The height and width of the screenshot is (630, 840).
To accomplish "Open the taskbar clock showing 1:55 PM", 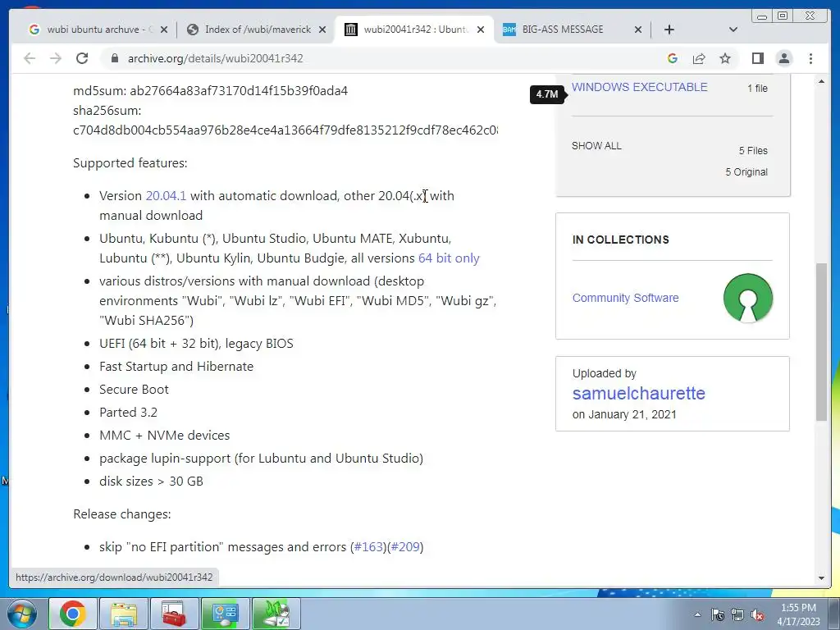I will click(x=799, y=614).
